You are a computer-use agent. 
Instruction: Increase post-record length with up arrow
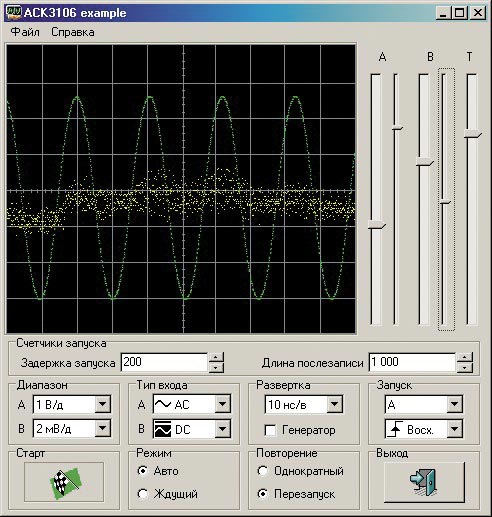coord(465,358)
